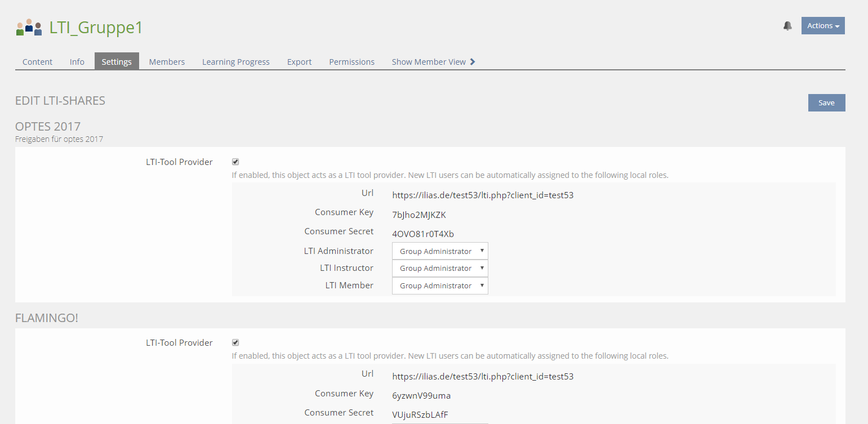Click the Show Member View chevron arrow

(x=473, y=62)
